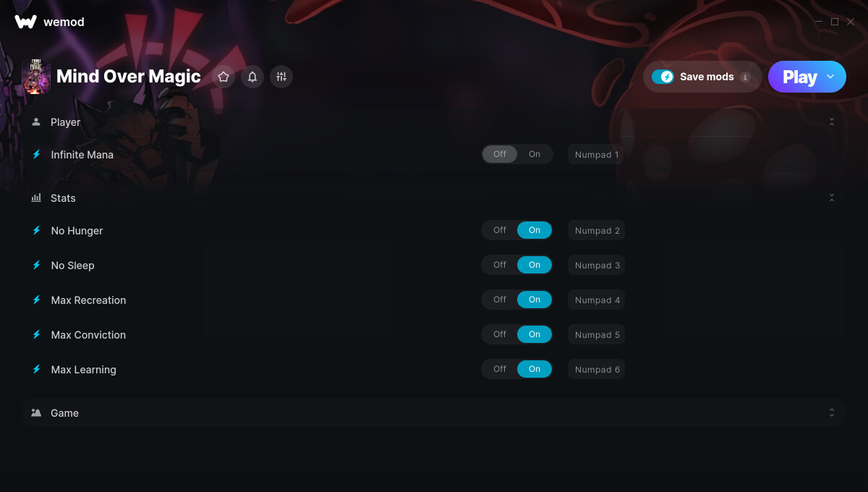Click the Play button
The image size is (868, 492).
tap(800, 77)
